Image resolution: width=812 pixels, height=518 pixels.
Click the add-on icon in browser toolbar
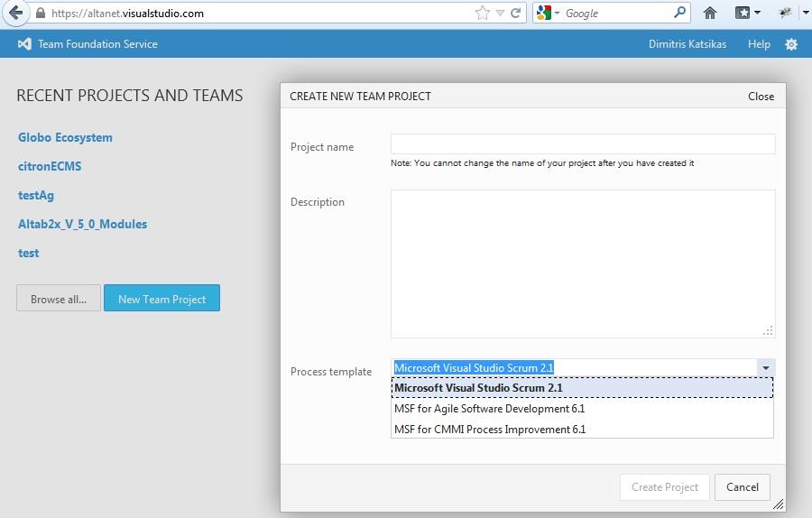coord(785,13)
